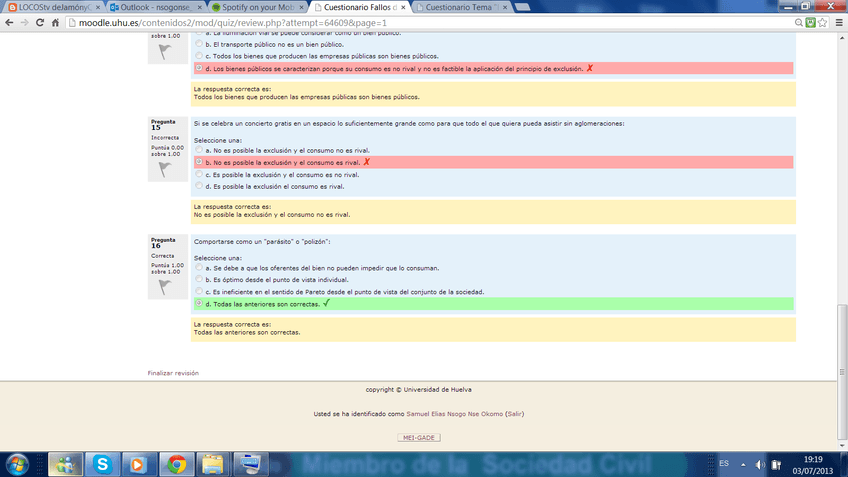
Task: Open the Windows Start button
Action: [17, 465]
